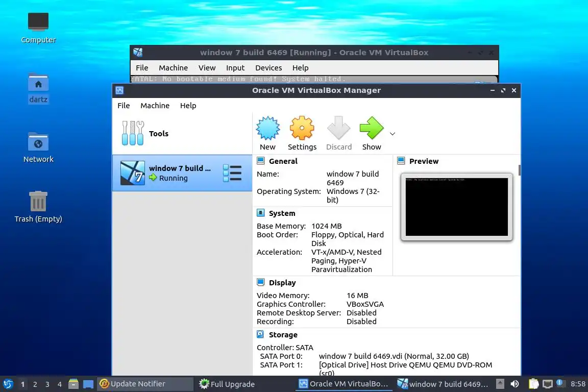Screen dimensions: 588x392
Task: Open Devices menu in running VM window
Action: tap(268, 68)
